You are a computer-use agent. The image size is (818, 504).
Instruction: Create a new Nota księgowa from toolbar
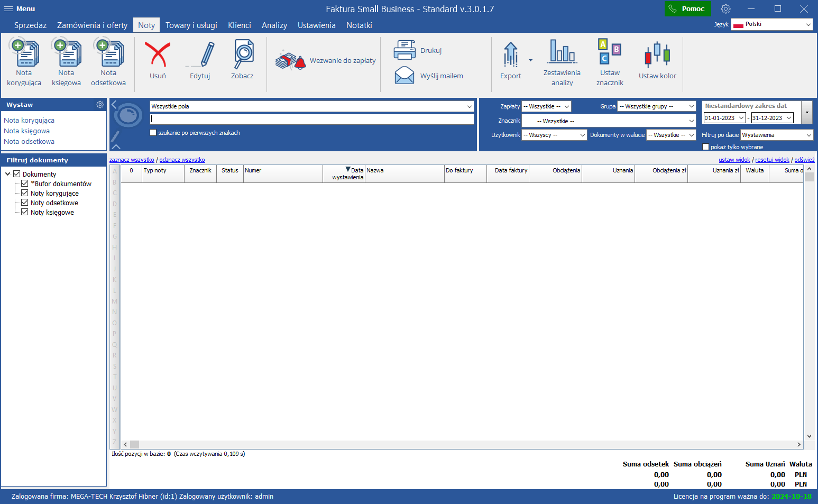tap(66, 62)
